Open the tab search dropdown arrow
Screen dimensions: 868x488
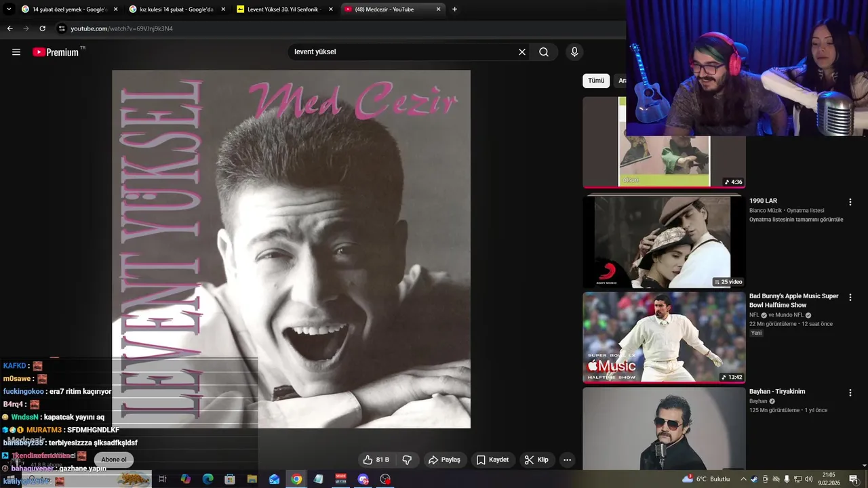click(9, 9)
